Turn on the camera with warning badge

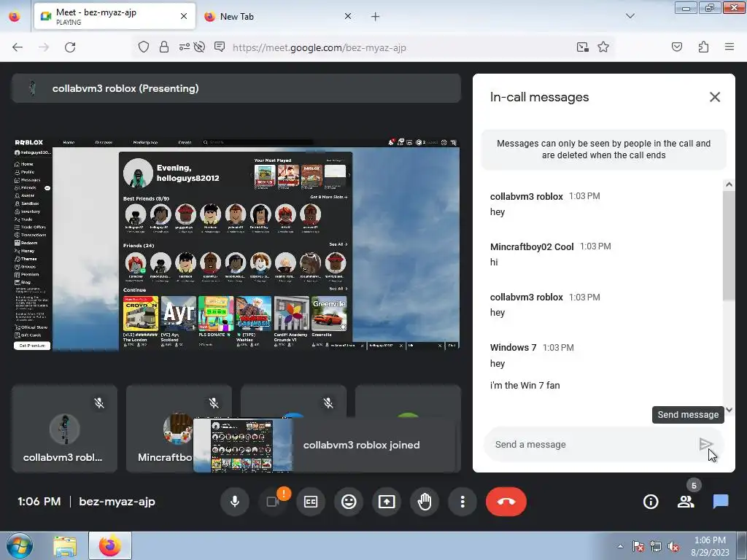[x=273, y=502]
